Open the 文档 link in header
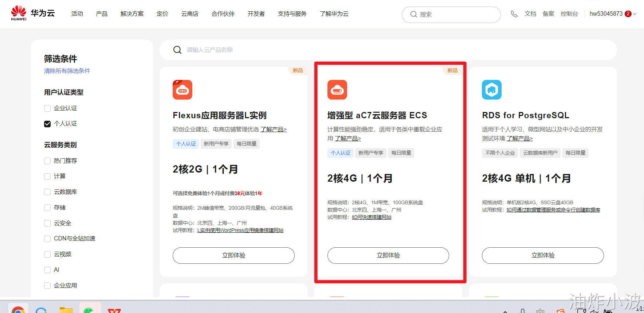The width and height of the screenshot is (644, 313). point(530,14)
